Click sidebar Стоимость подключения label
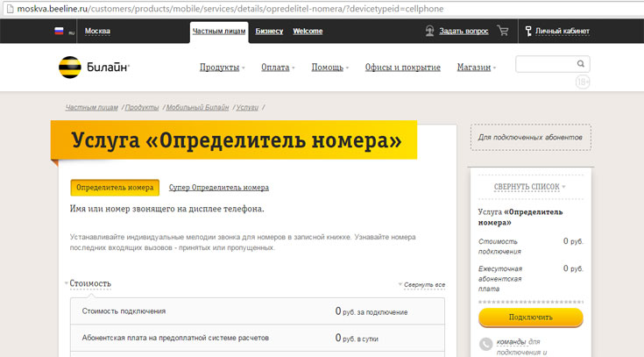This screenshot has width=644, height=357. coord(499,246)
